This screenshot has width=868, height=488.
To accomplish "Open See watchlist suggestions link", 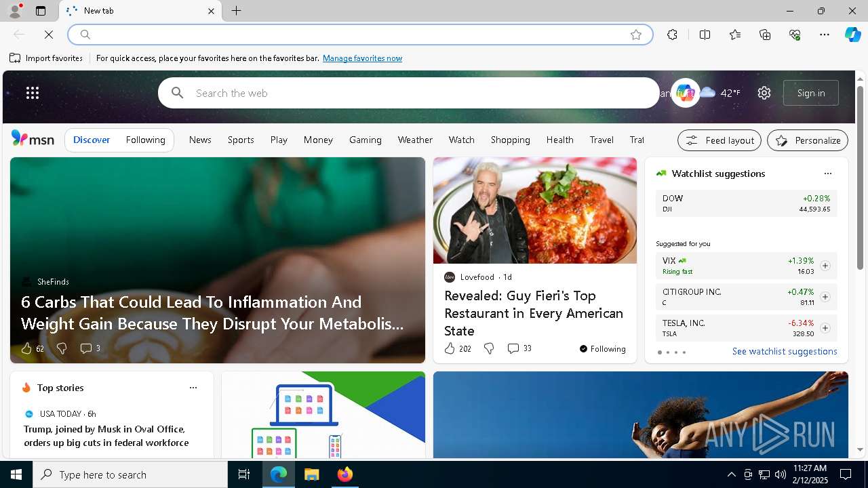I will tap(785, 351).
